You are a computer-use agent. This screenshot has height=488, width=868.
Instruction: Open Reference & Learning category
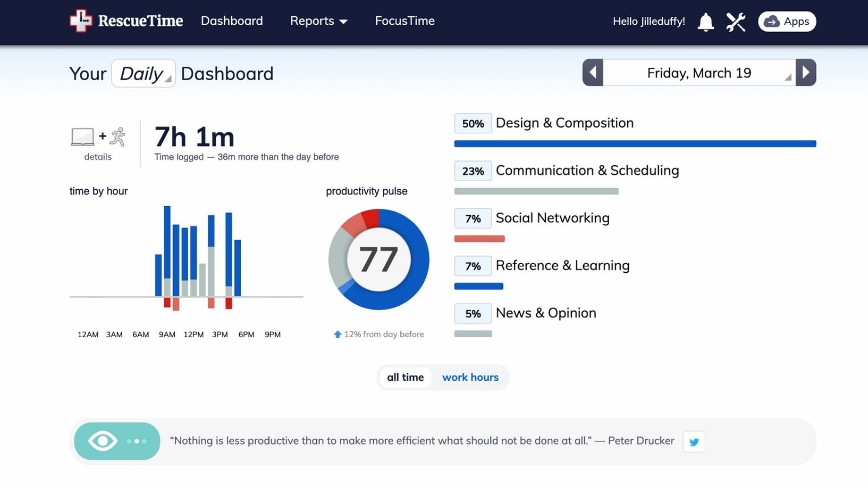tap(563, 266)
